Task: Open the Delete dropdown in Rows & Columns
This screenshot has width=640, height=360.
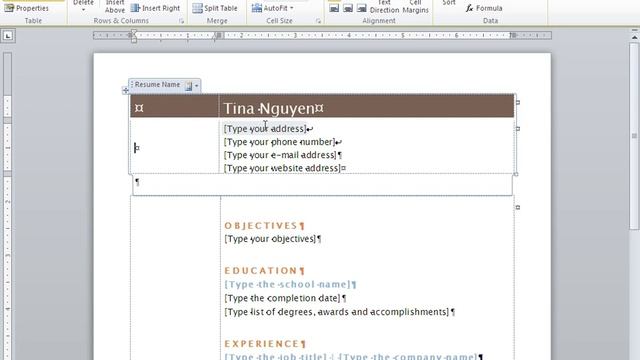Action: tap(83, 6)
